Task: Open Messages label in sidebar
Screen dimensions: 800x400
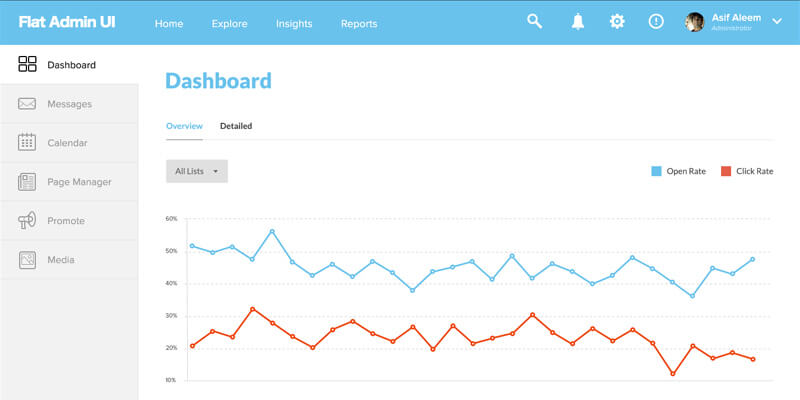Action: 69,104
